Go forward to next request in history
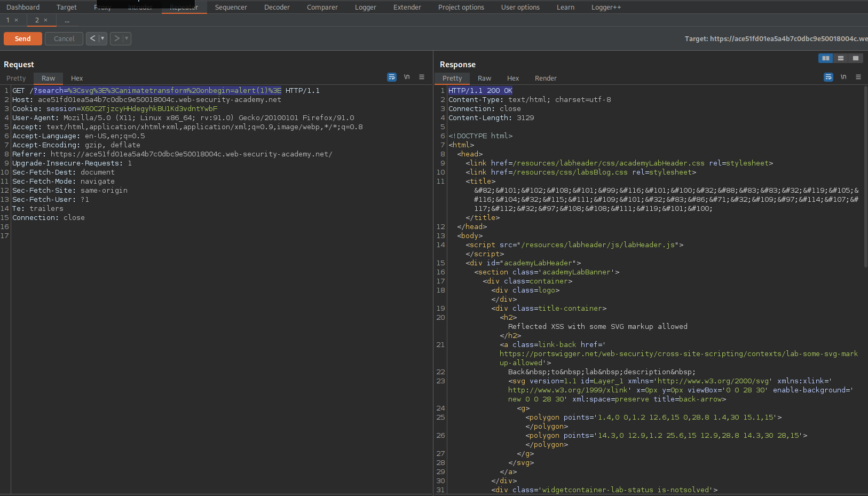The height and width of the screenshot is (496, 868). click(116, 38)
